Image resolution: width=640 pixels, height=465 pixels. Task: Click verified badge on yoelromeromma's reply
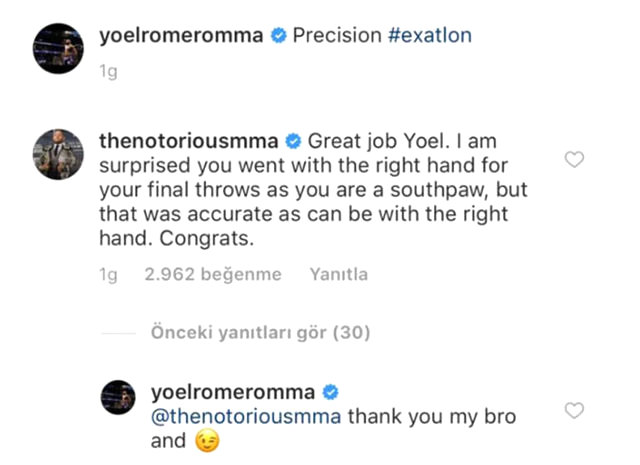coord(327,391)
